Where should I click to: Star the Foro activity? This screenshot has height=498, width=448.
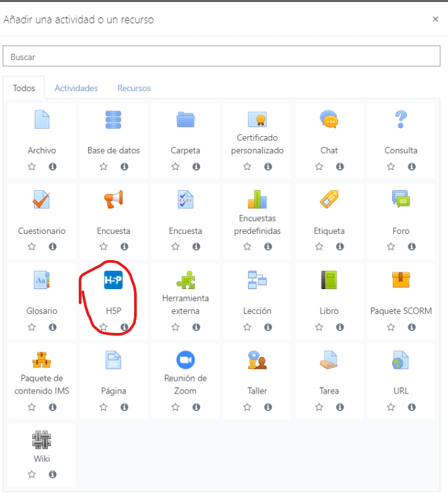[x=391, y=247]
